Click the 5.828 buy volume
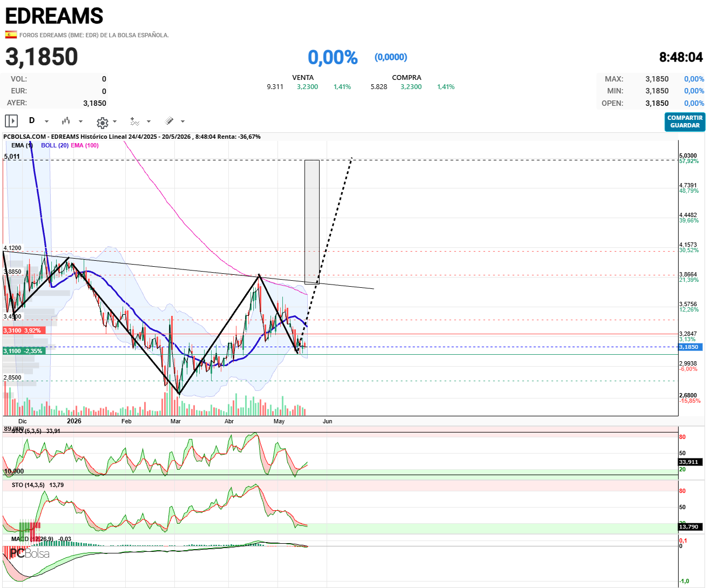This screenshot has width=711, height=588. click(x=378, y=87)
